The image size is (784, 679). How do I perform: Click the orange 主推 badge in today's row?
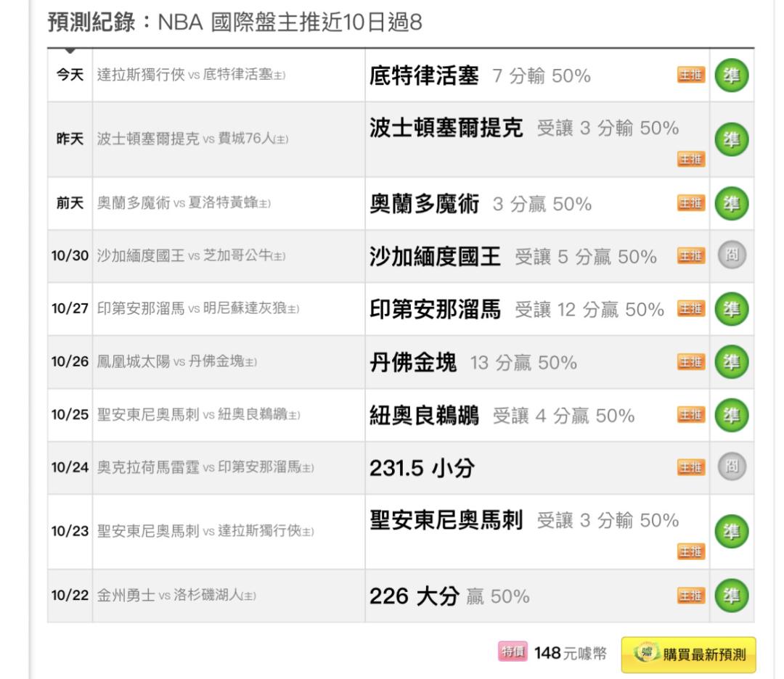click(x=691, y=75)
